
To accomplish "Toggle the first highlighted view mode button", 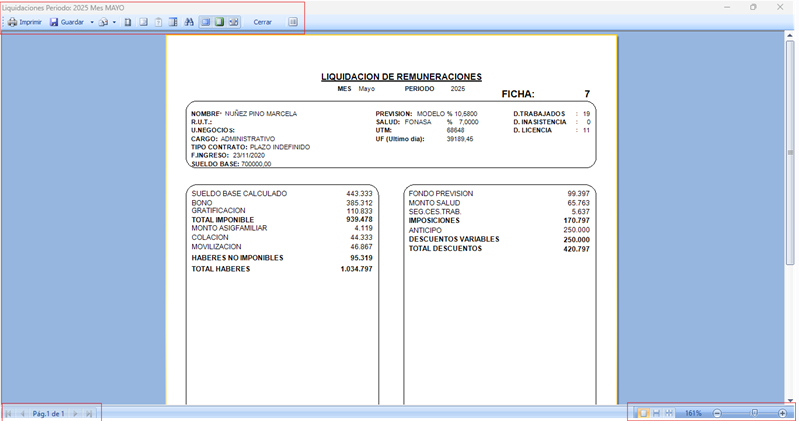I will (205, 22).
